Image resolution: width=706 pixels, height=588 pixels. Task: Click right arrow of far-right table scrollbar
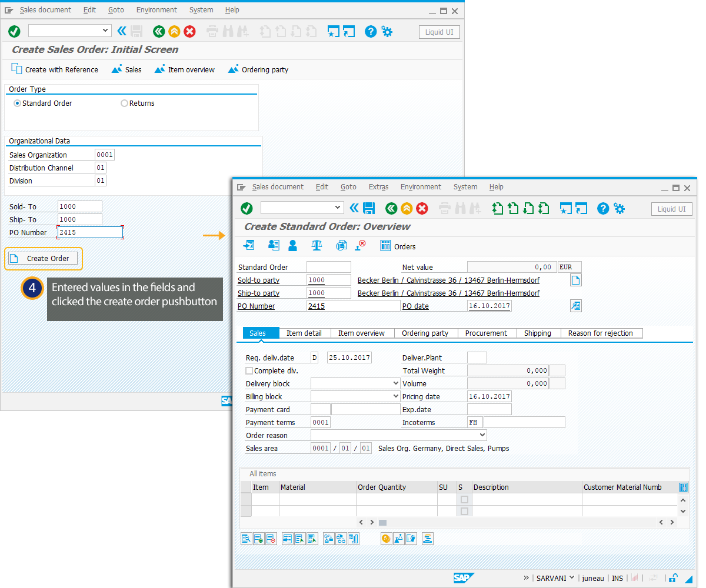[x=672, y=522]
